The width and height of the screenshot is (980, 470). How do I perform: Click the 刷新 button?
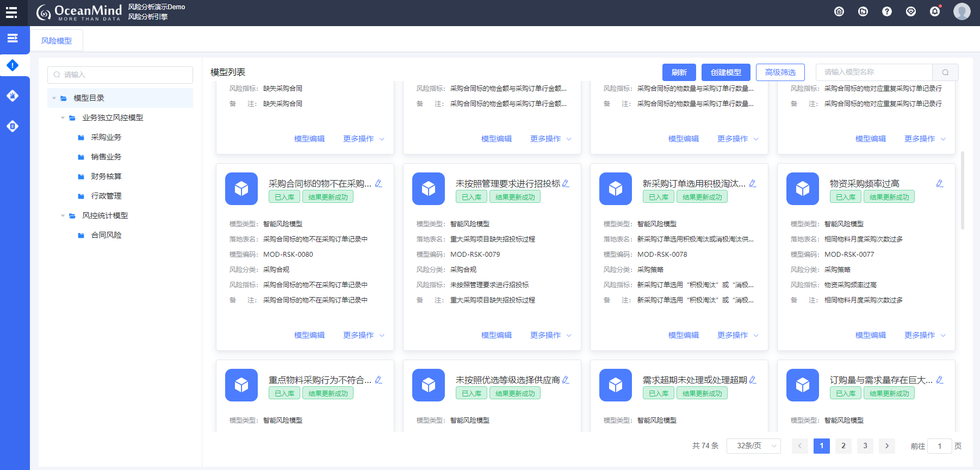click(679, 72)
